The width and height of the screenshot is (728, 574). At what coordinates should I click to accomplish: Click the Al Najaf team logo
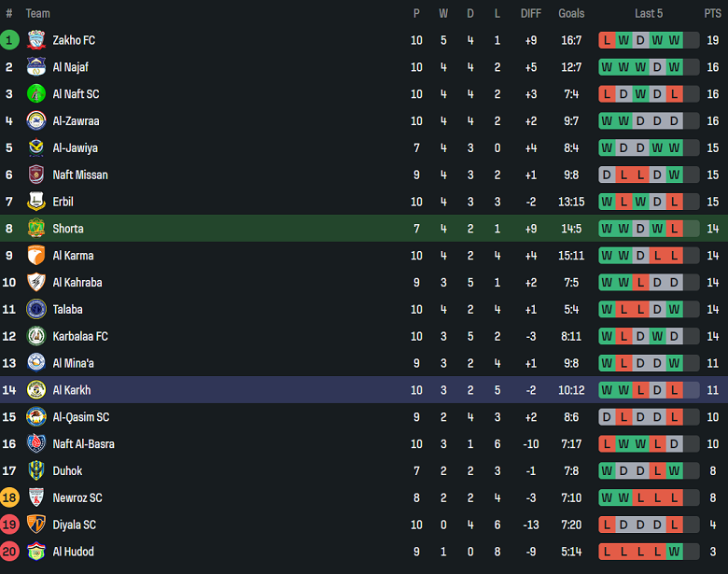click(35, 67)
